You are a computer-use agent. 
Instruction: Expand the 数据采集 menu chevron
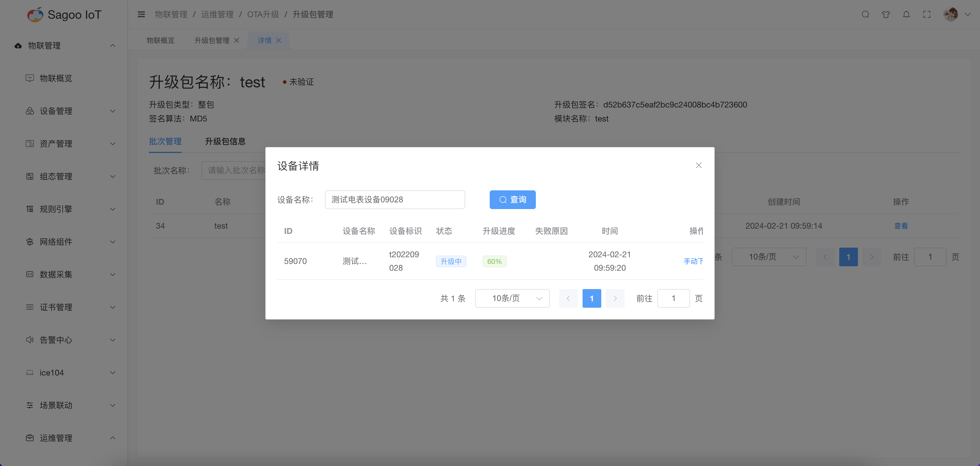tap(113, 275)
